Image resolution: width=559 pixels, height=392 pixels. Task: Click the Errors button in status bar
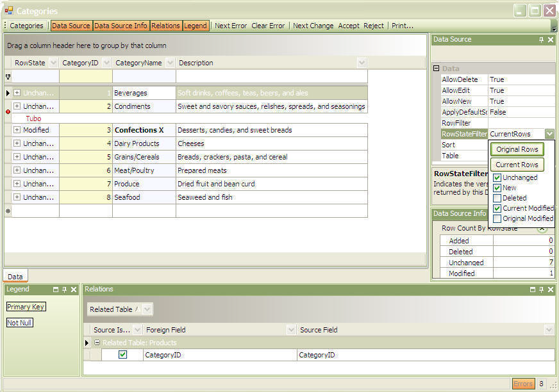[522, 384]
